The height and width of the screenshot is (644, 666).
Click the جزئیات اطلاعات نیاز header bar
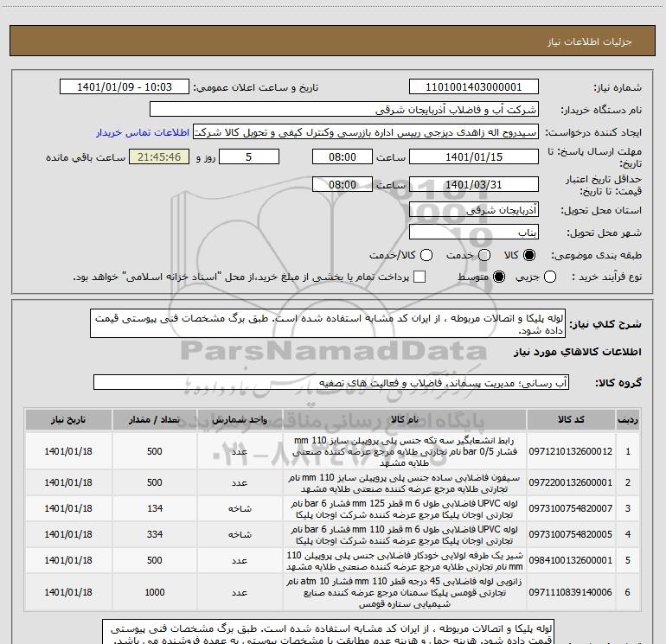click(333, 41)
